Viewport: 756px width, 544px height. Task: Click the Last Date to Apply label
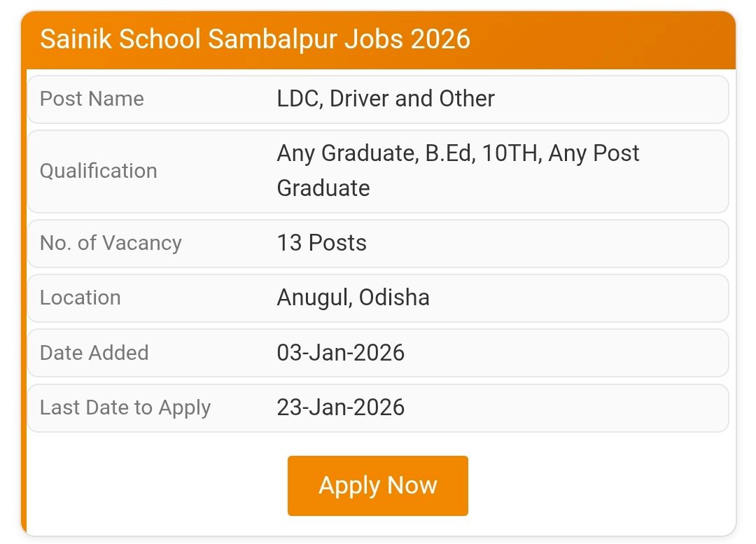point(125,407)
